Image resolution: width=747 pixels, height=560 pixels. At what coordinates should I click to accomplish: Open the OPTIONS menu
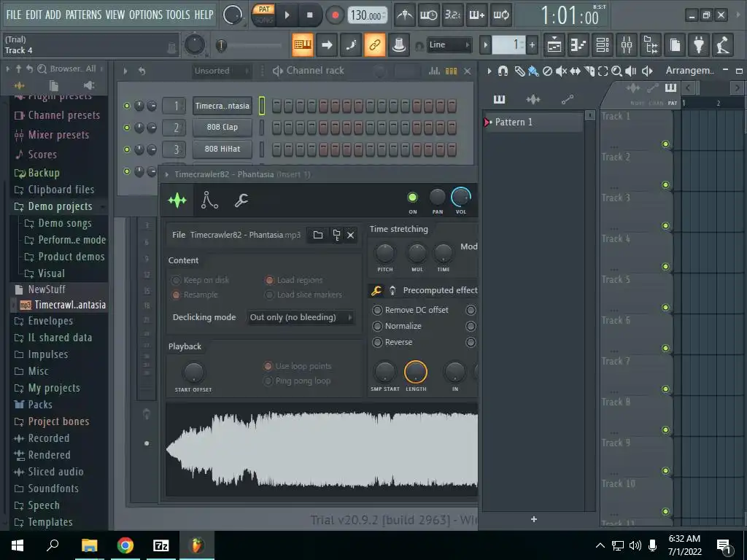click(145, 15)
